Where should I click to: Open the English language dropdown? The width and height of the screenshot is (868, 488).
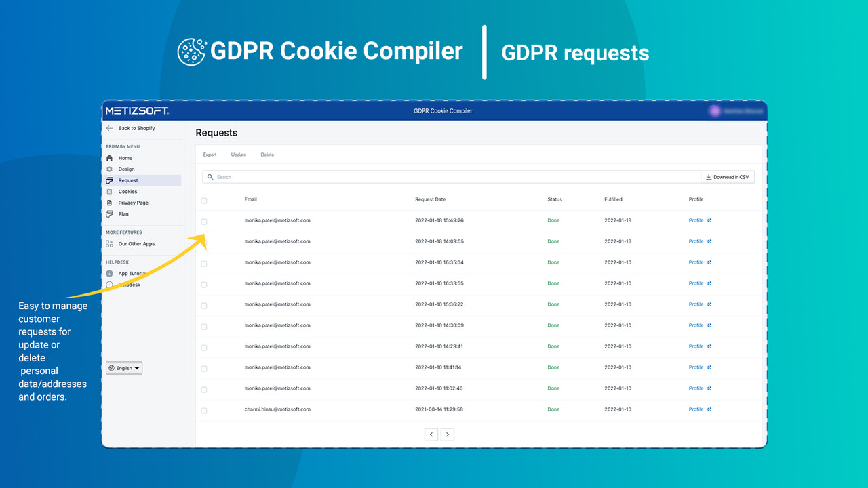coord(123,367)
